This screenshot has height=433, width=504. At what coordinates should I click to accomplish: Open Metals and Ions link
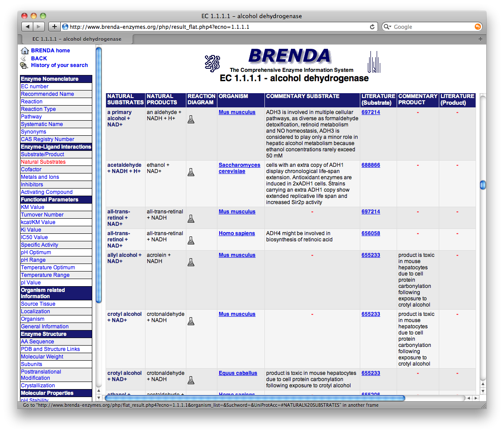point(40,177)
